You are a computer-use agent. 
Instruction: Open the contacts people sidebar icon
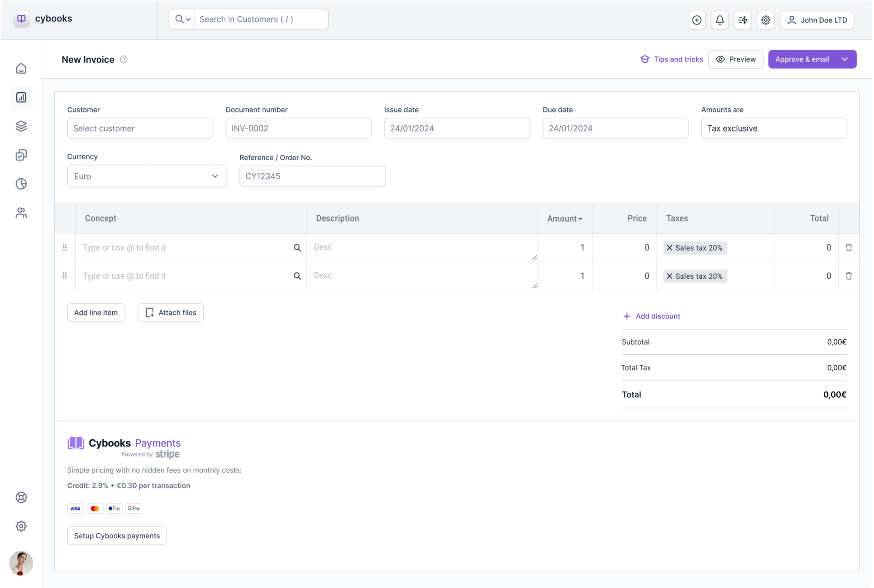(21, 213)
